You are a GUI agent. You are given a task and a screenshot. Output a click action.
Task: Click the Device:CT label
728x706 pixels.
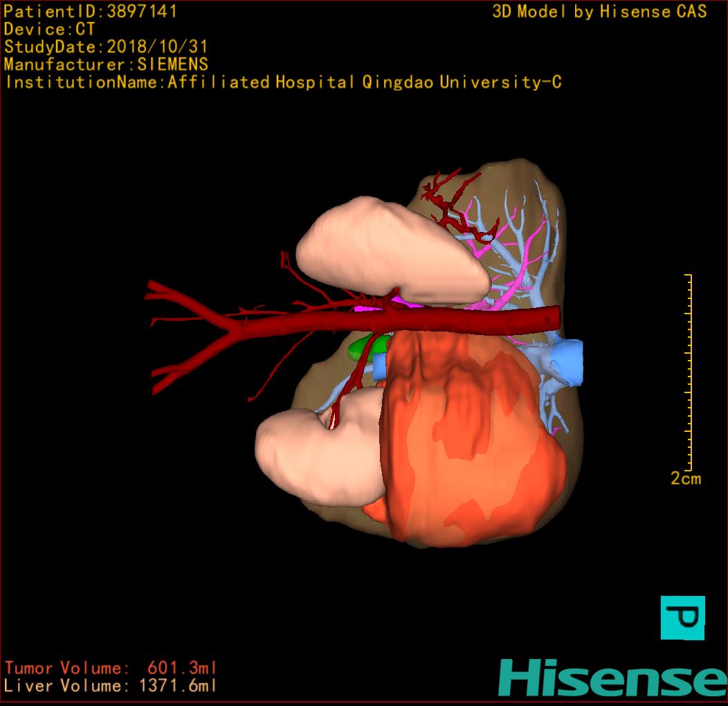(49, 29)
